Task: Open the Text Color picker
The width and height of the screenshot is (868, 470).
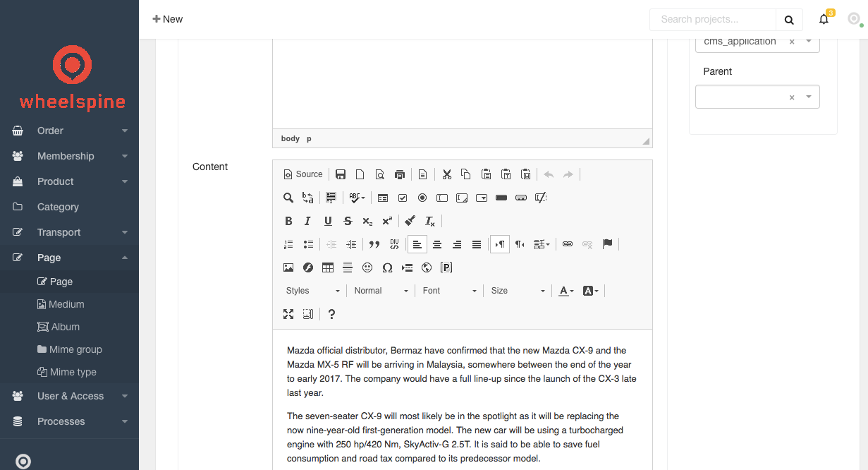Action: [x=566, y=291]
